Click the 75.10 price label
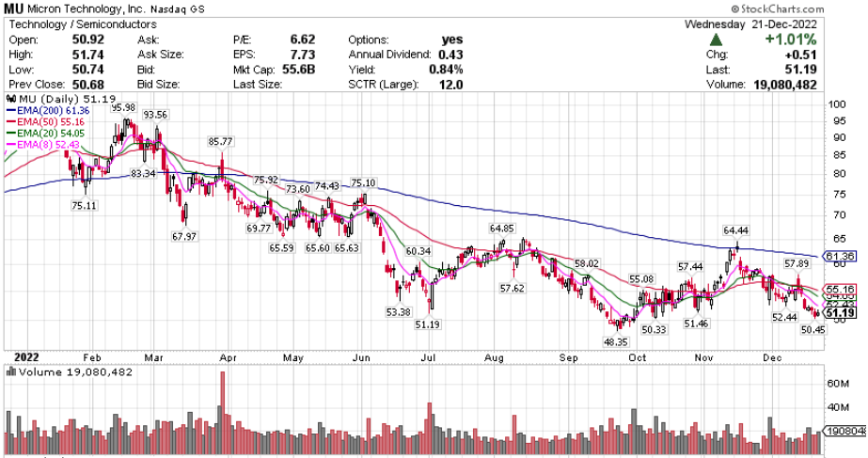 pos(363,182)
